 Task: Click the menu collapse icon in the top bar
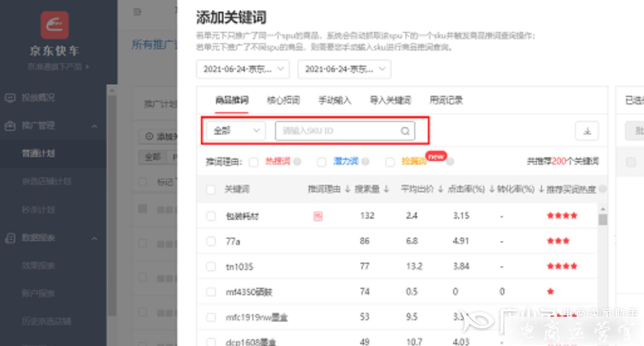coord(137,12)
